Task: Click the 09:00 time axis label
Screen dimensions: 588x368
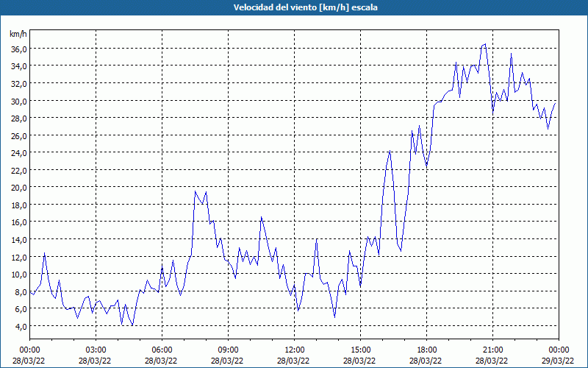Action: coord(228,350)
